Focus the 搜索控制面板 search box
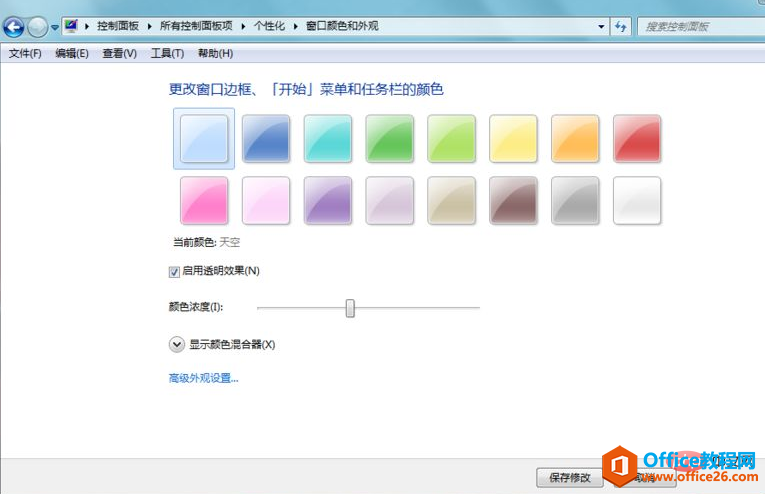Image resolution: width=765 pixels, height=494 pixels. [x=701, y=26]
